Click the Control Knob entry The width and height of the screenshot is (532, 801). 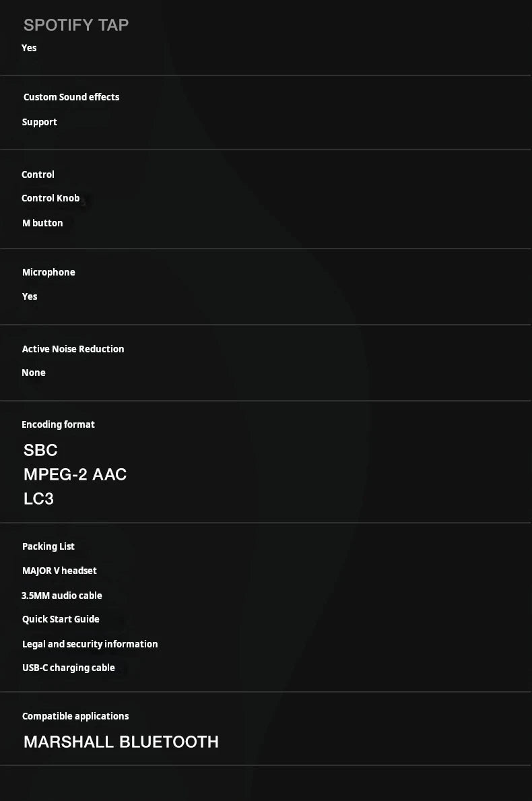pyautogui.click(x=51, y=198)
